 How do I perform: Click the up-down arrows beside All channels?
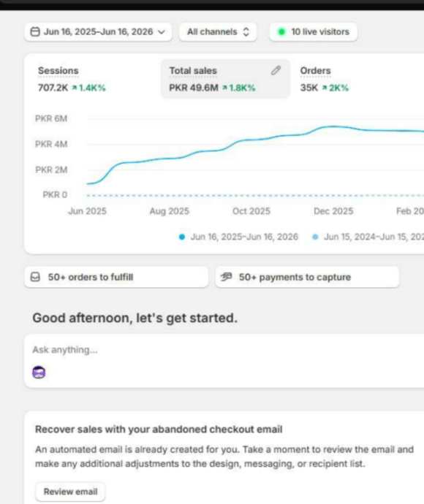click(x=246, y=32)
